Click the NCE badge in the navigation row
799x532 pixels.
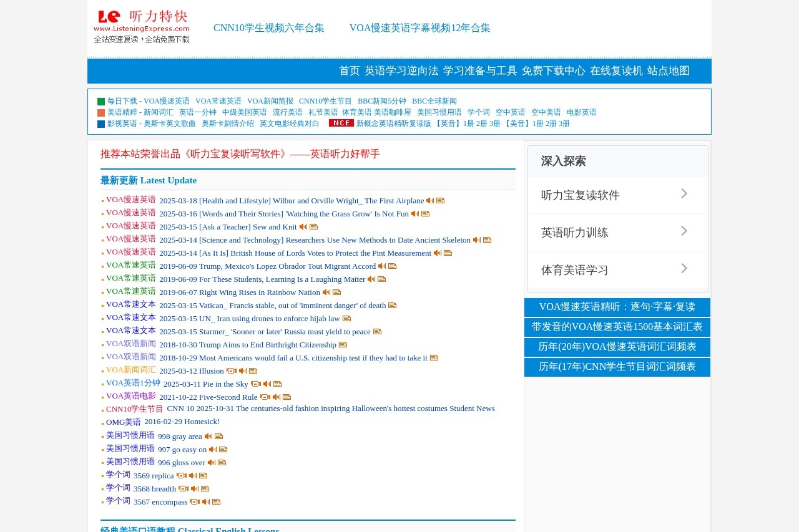tap(341, 123)
